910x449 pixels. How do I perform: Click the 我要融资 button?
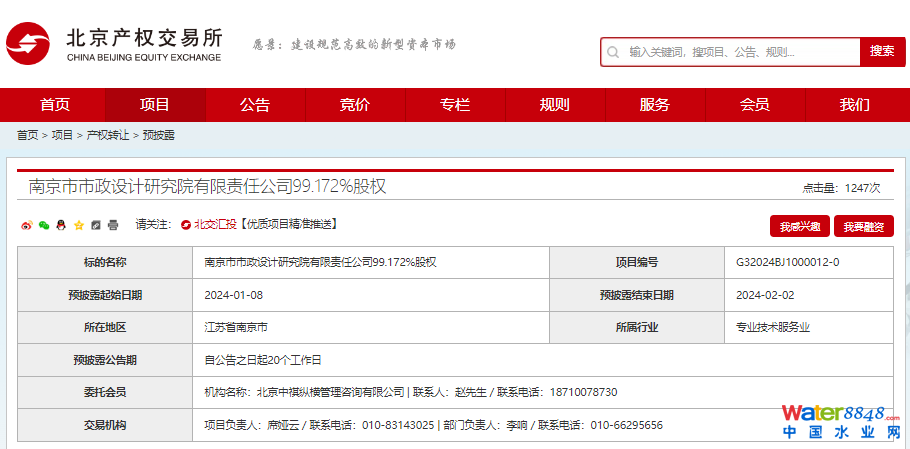[863, 227]
